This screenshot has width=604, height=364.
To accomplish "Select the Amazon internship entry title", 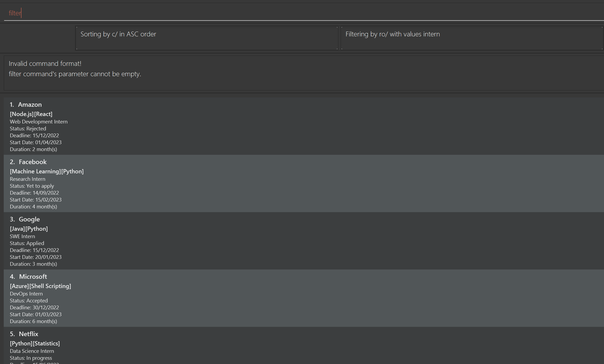I will pyautogui.click(x=30, y=105).
